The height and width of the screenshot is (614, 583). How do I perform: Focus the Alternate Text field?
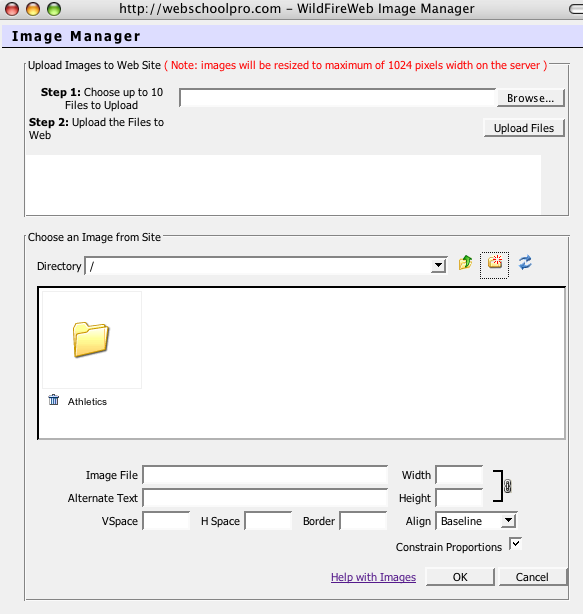coord(265,498)
